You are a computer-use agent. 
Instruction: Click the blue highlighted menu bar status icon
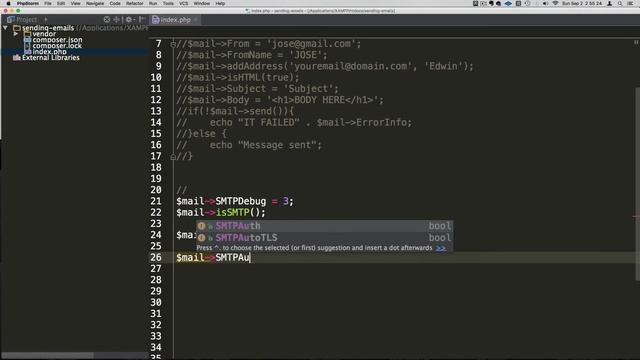tap(508, 3)
